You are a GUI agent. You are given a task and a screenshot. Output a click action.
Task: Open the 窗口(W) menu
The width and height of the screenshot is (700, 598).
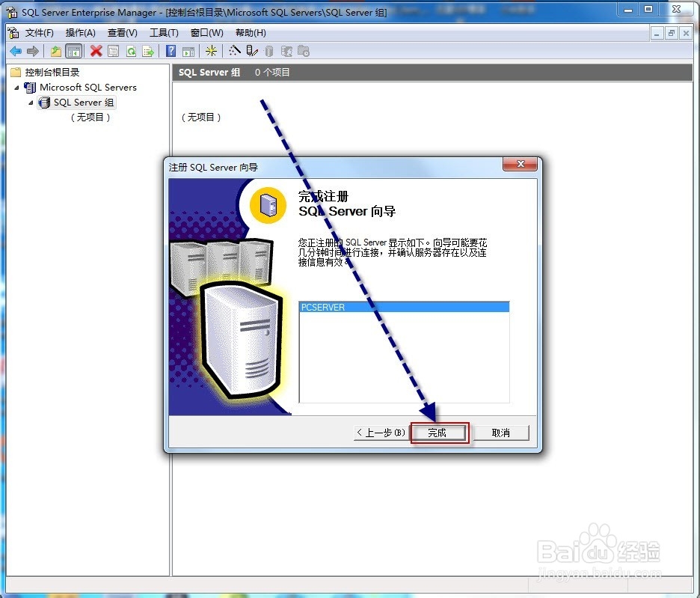click(x=206, y=33)
